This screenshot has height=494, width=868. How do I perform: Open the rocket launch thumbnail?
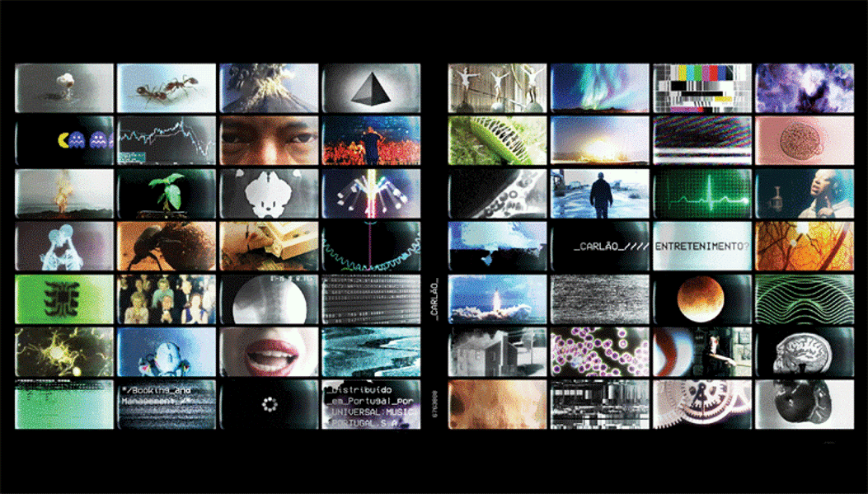coord(497,299)
